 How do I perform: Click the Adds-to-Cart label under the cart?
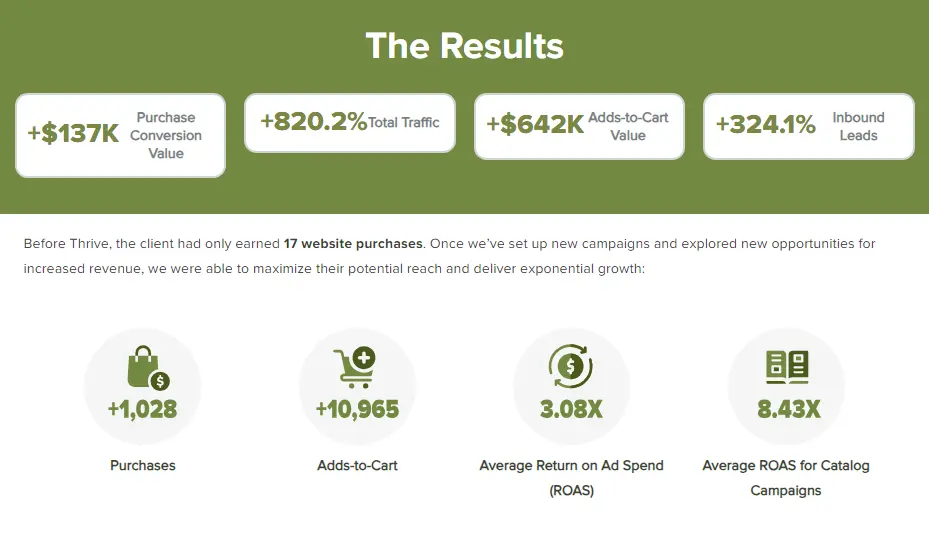pos(357,465)
